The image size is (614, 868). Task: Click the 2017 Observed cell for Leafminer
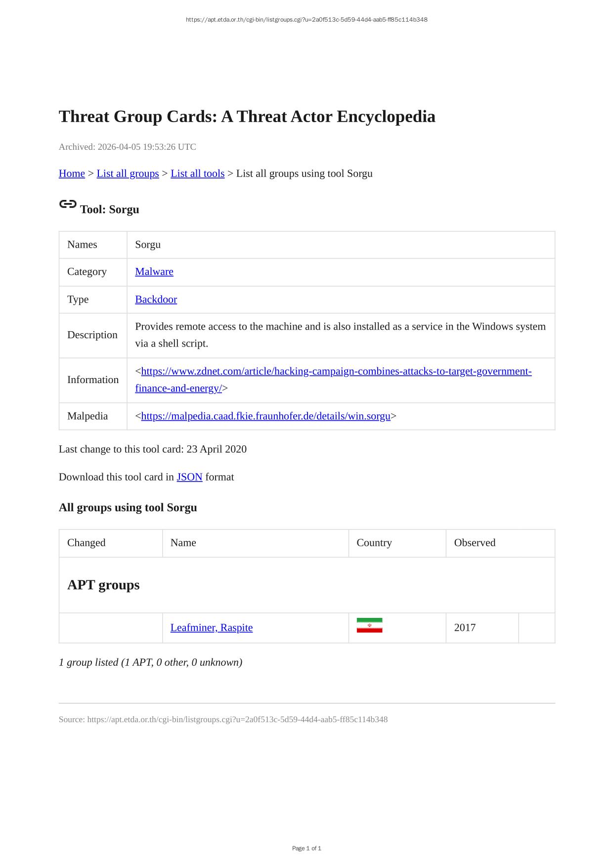click(x=465, y=627)
